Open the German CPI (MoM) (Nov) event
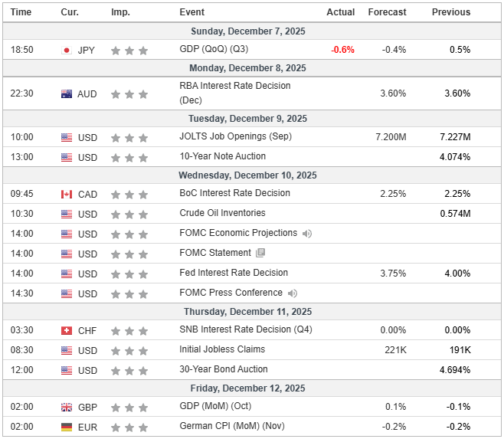504x439 pixels. 232,426
